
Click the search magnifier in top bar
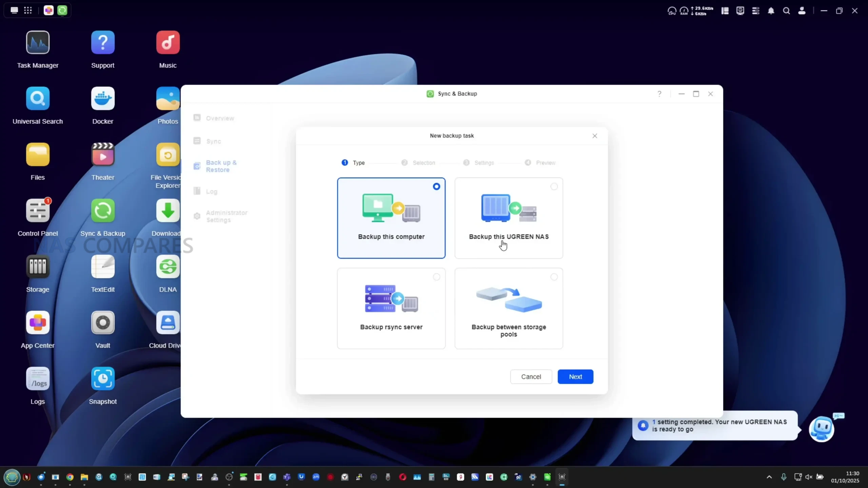[786, 11]
